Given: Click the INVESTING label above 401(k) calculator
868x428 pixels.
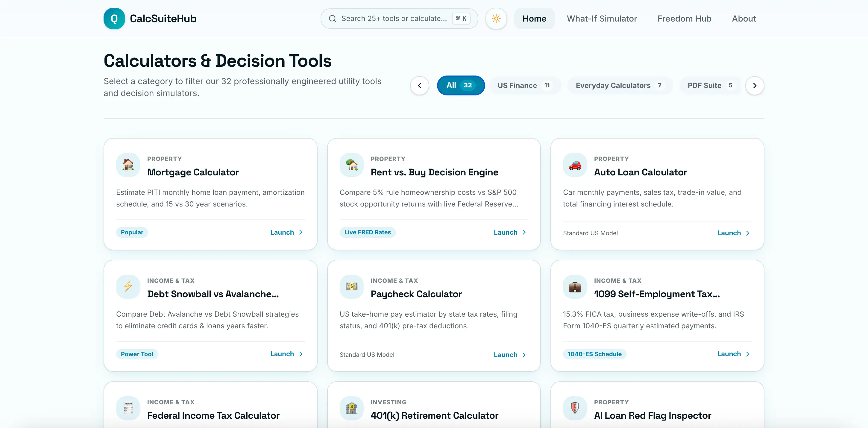Looking at the screenshot, I should coord(388,402).
